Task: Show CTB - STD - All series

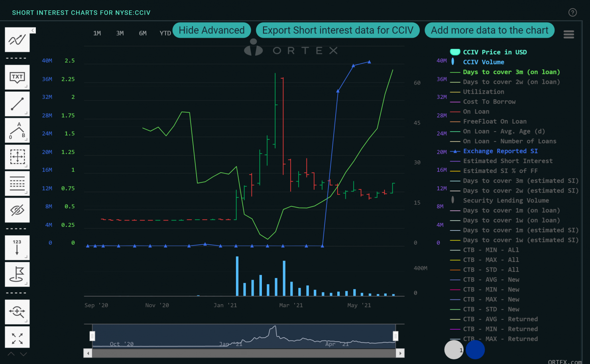Action: [485, 270]
